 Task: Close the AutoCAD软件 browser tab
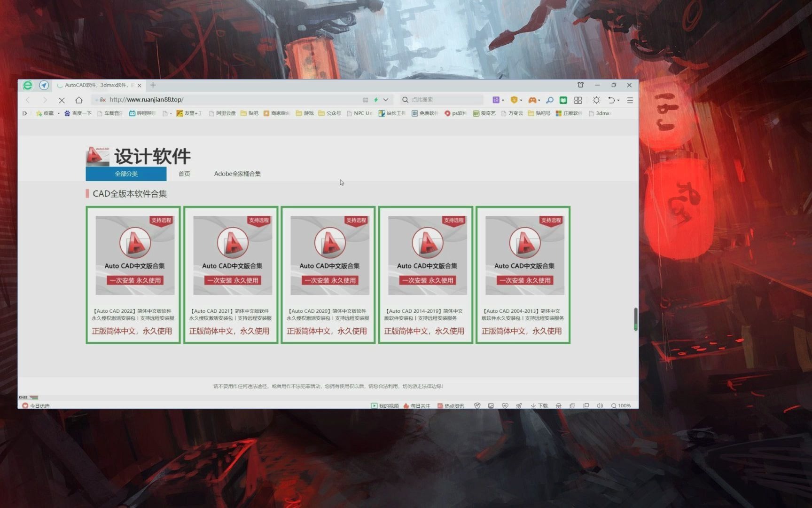140,86
